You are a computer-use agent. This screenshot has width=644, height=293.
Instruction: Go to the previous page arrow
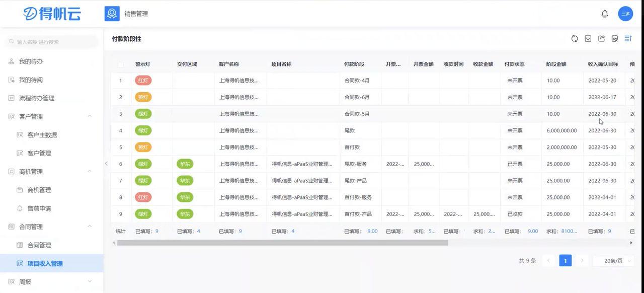click(548, 260)
